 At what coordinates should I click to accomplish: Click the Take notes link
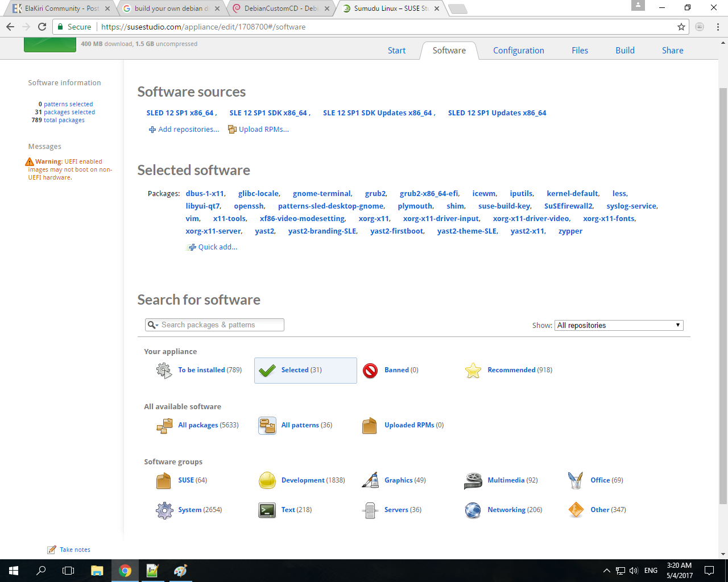point(75,550)
